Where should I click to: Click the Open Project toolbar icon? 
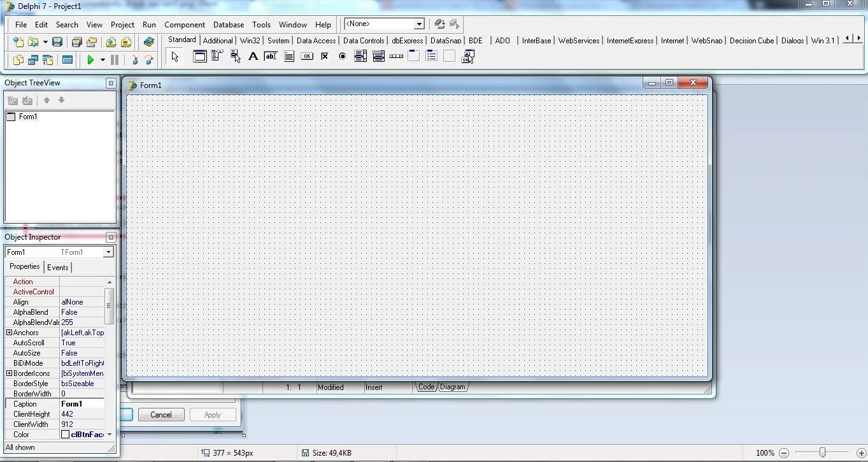[x=92, y=42]
